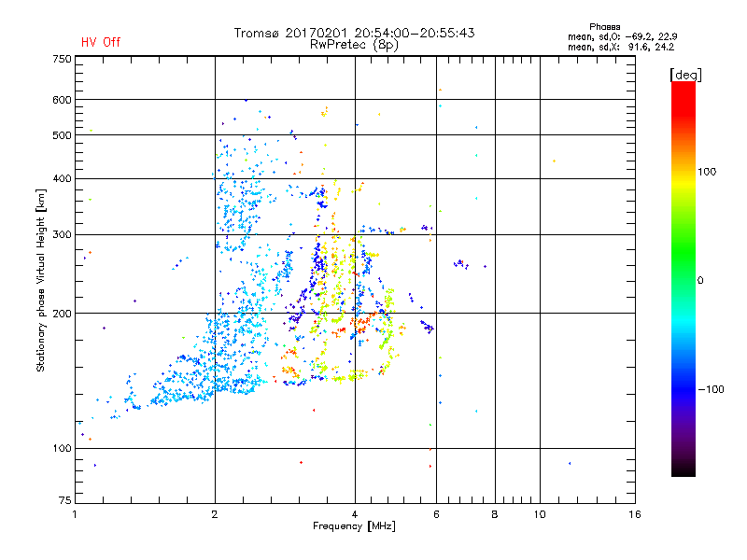747x560 pixels.
Task: Click the title "Tromsø 20170201 20:54:00-20:55:43"
Action: [x=354, y=33]
